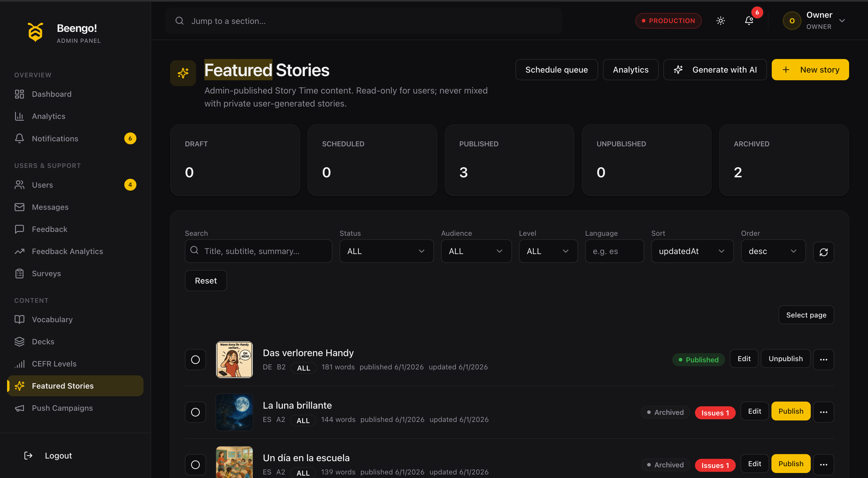Click Generate with AI
The width and height of the screenshot is (868, 478).
(x=715, y=70)
